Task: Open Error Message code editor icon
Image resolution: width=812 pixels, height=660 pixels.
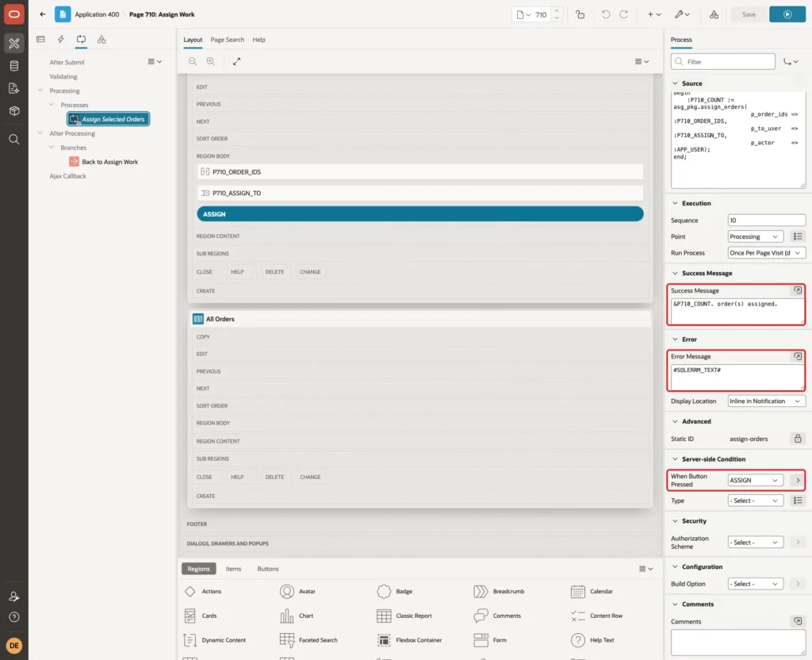Action: 798,356
